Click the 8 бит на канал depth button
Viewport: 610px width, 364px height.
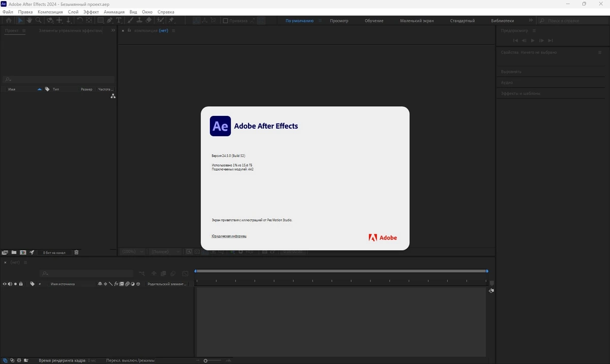coord(54,252)
